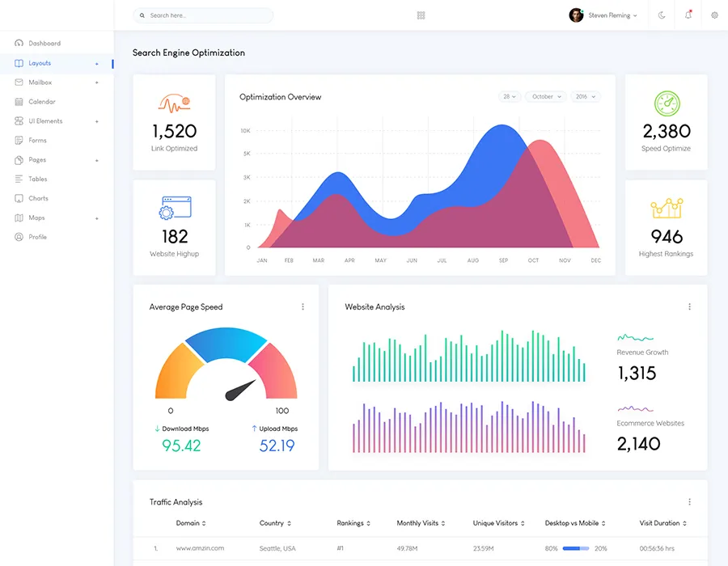Click the Tables list icon

point(19,179)
